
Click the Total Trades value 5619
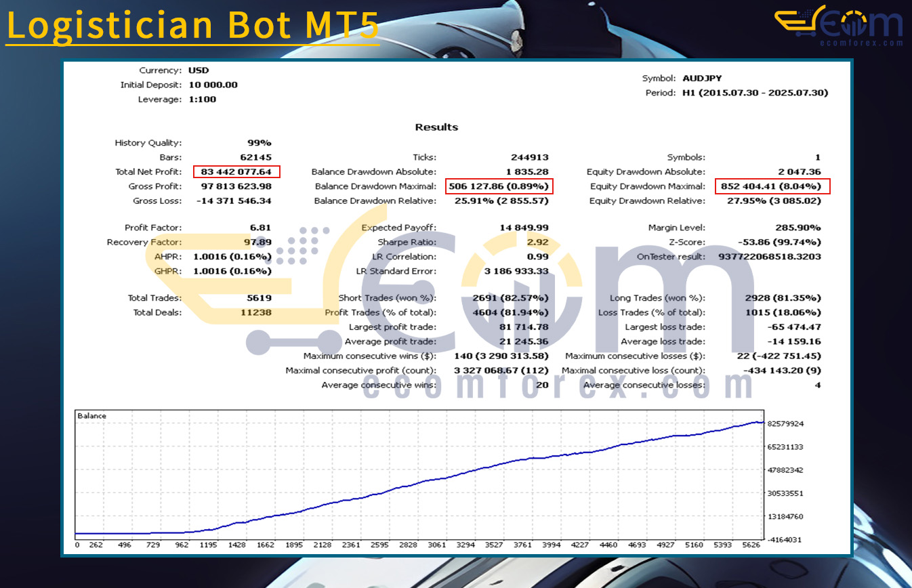pyautogui.click(x=259, y=298)
